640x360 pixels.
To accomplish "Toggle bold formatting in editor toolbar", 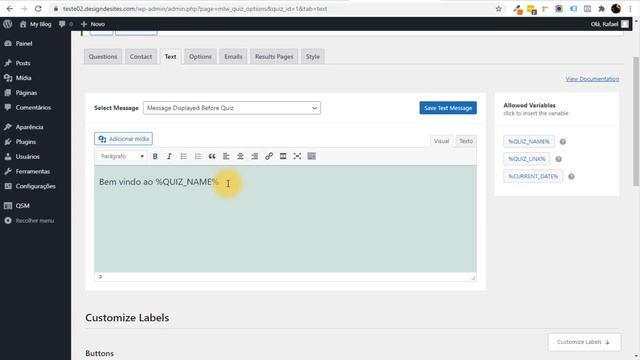I will click(155, 156).
